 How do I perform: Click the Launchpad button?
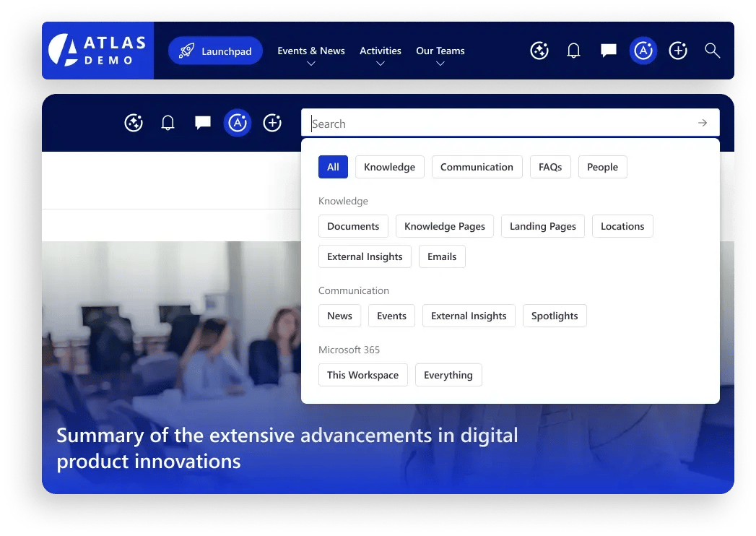coord(215,51)
